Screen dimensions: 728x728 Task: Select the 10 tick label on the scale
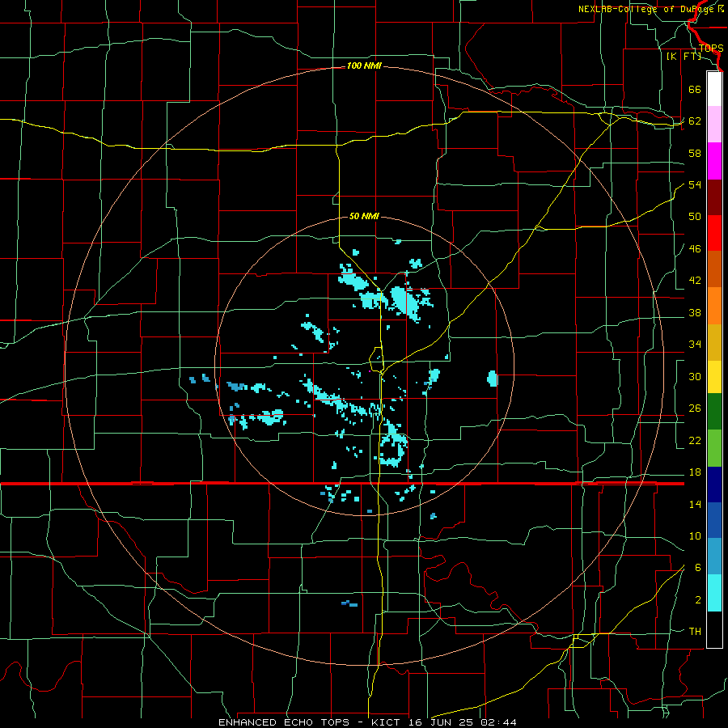[x=695, y=535]
